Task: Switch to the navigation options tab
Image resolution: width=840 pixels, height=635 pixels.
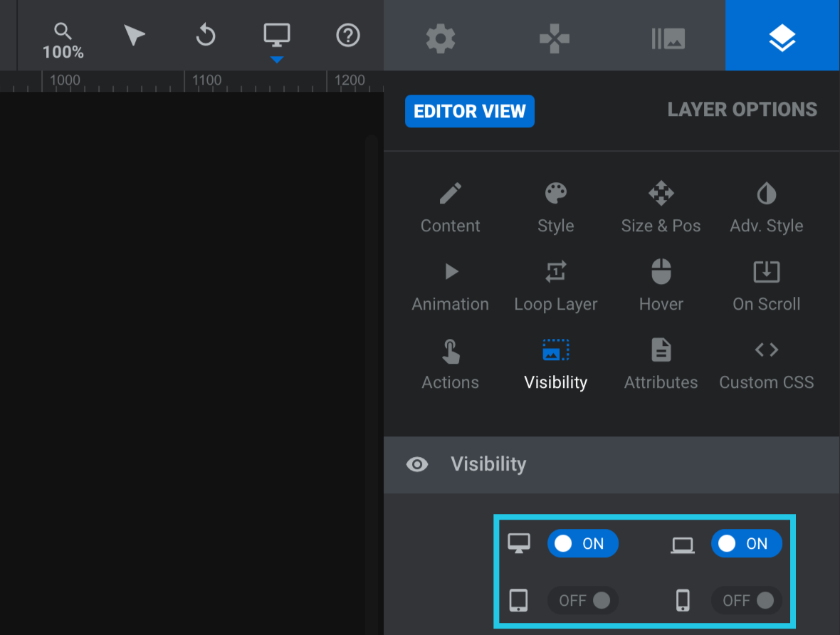Action: point(554,38)
